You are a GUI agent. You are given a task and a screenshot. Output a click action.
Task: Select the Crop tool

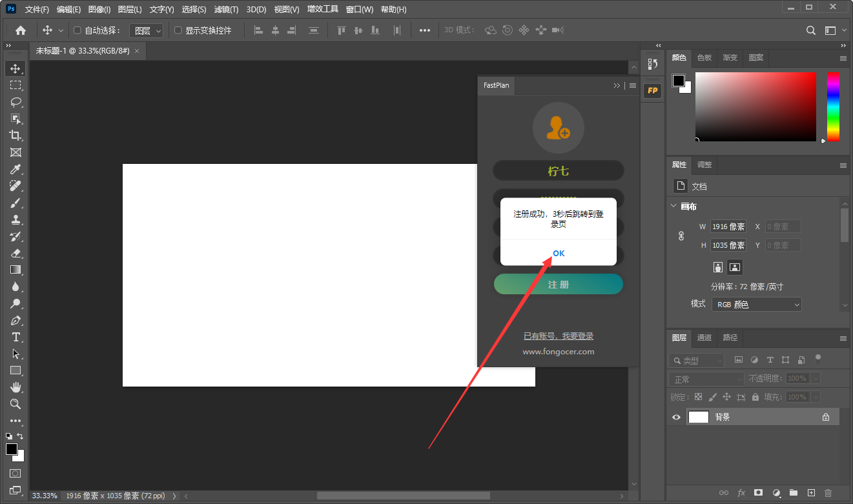15,136
